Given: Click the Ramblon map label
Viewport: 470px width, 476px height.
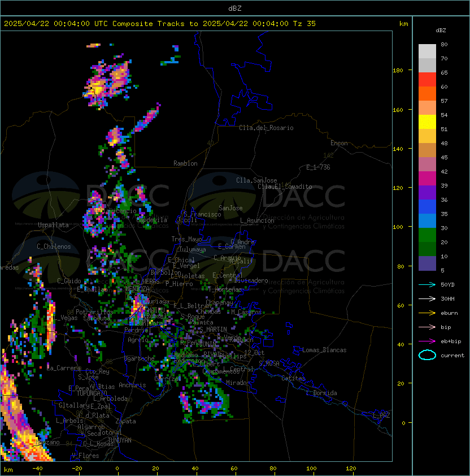Looking at the screenshot, I should coord(185,163).
